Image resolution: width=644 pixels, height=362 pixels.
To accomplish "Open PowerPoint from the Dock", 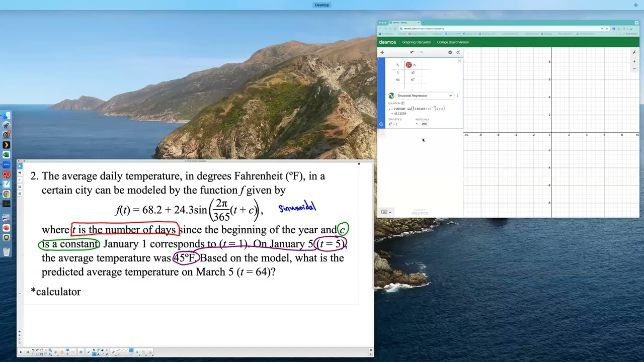I will pos(7,228).
